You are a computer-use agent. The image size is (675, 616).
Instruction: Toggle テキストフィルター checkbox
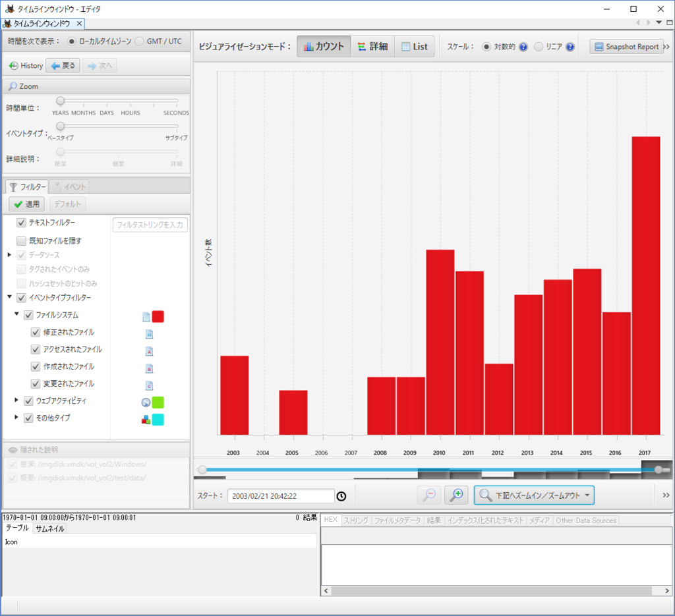(x=21, y=223)
